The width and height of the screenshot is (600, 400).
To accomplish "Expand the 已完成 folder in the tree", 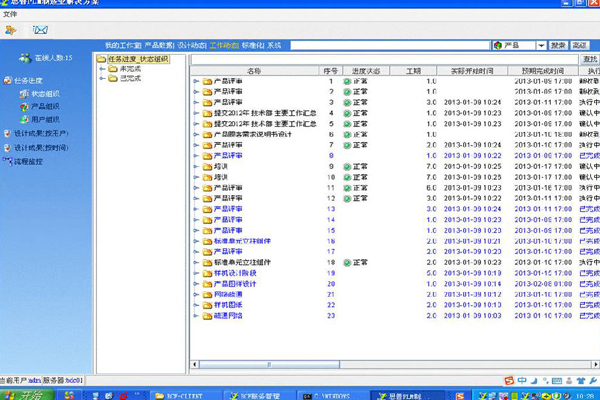I will pyautogui.click(x=102, y=78).
